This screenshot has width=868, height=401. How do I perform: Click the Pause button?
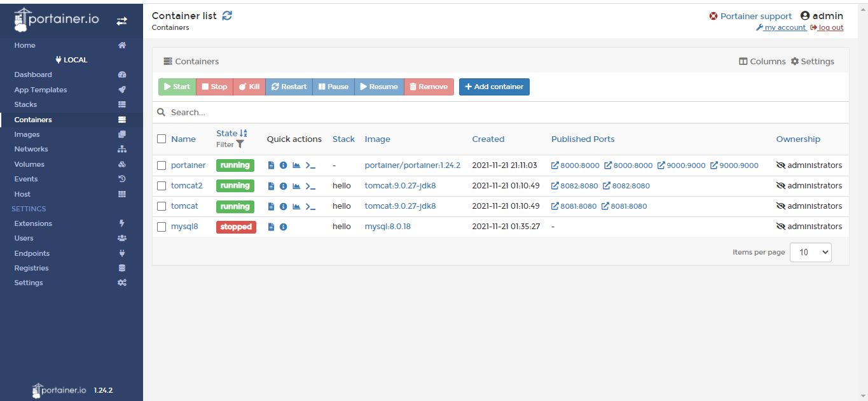click(333, 87)
